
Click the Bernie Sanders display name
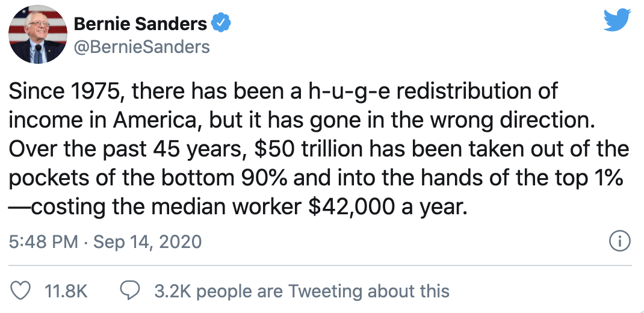point(140,24)
